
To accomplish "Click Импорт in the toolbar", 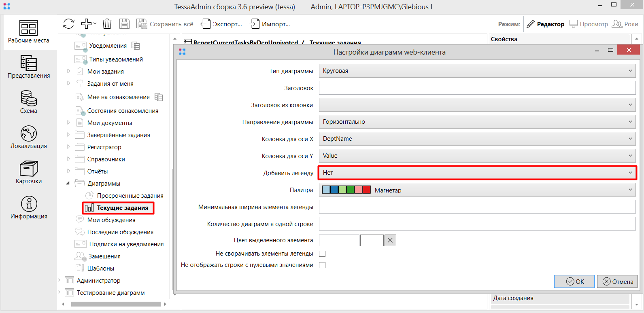I will 270,24.
